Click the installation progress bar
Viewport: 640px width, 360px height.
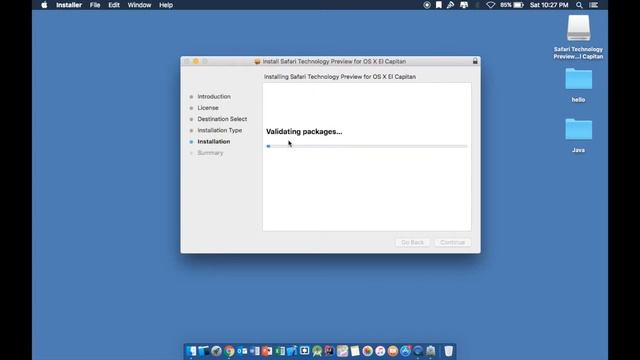pos(367,146)
